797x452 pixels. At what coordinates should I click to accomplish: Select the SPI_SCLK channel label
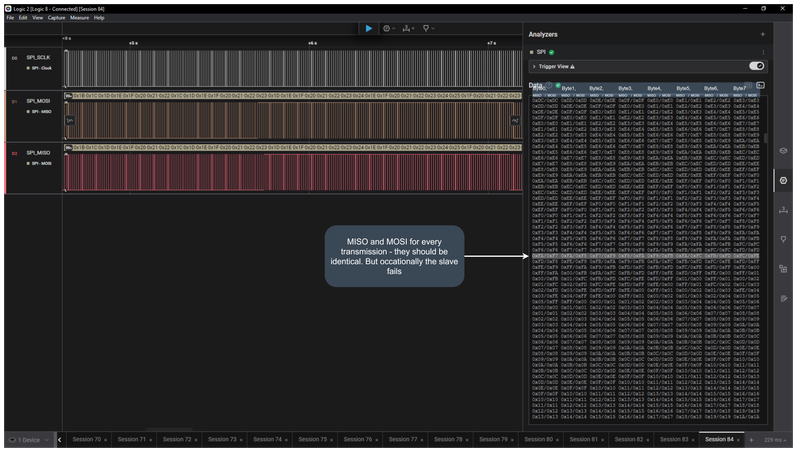click(38, 57)
